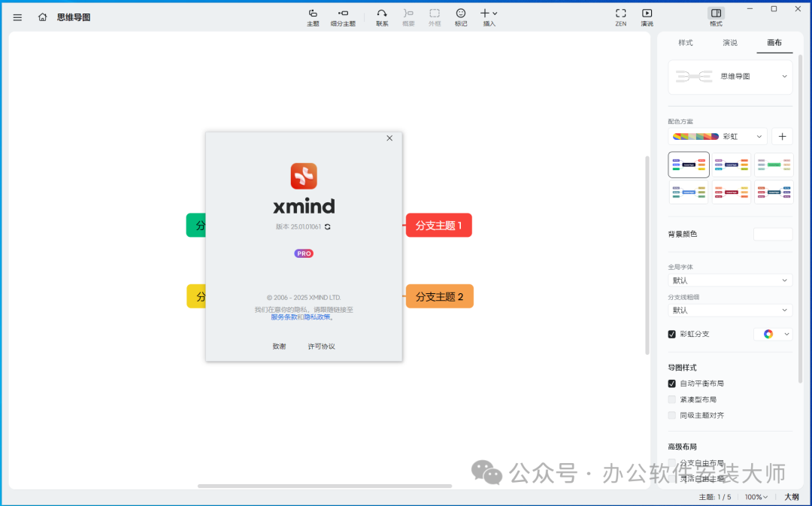Image resolution: width=812 pixels, height=506 pixels.
Task: Insert a subtopic from the toolbar
Action: point(343,17)
